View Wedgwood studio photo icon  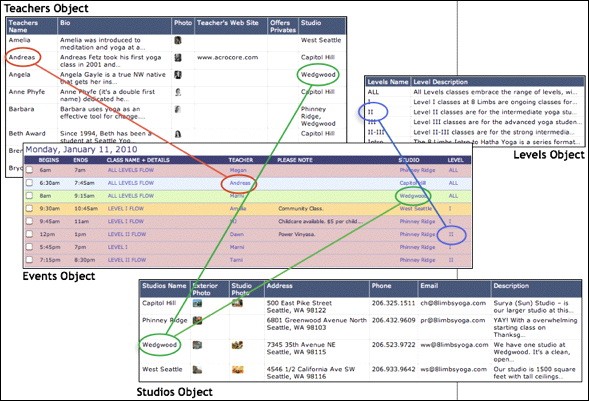tap(237, 345)
